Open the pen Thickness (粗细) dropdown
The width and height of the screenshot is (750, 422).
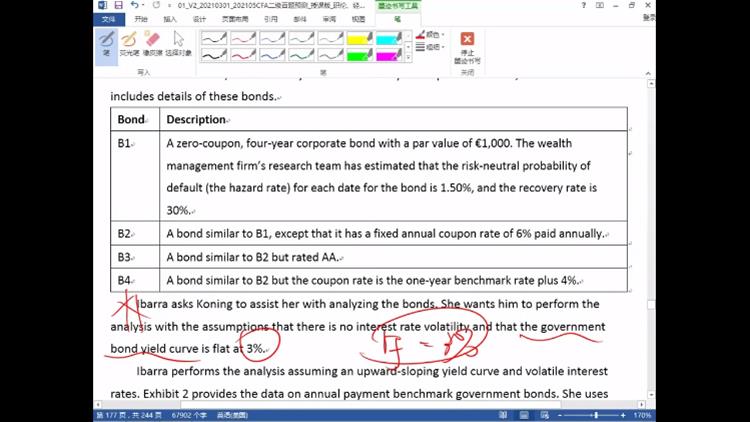click(430, 47)
